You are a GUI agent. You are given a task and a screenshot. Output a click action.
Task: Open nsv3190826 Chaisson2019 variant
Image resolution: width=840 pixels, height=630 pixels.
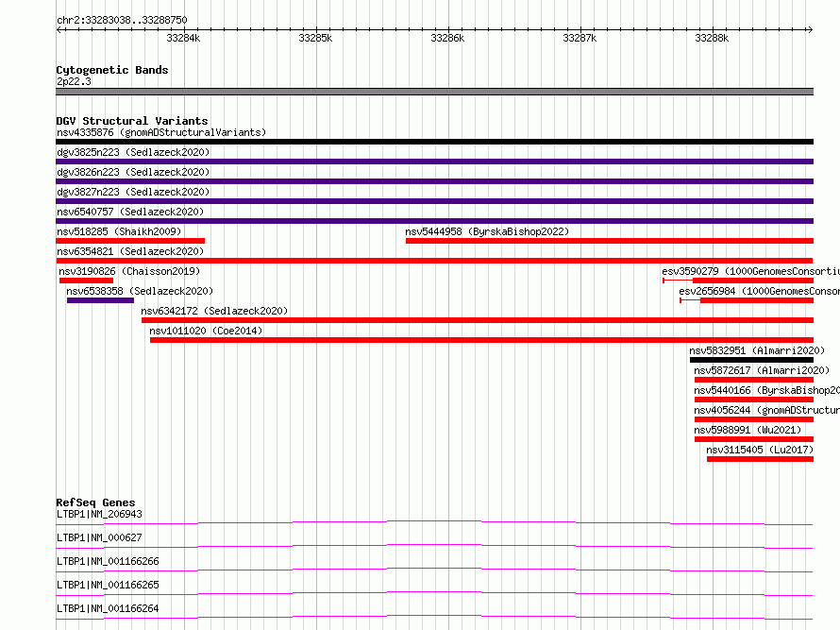point(129,271)
